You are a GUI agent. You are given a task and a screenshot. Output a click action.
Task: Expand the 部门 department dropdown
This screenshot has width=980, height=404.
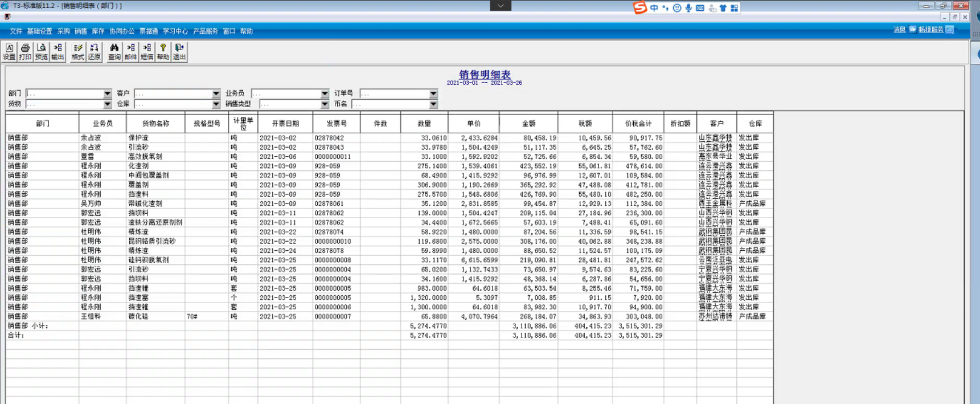107,93
